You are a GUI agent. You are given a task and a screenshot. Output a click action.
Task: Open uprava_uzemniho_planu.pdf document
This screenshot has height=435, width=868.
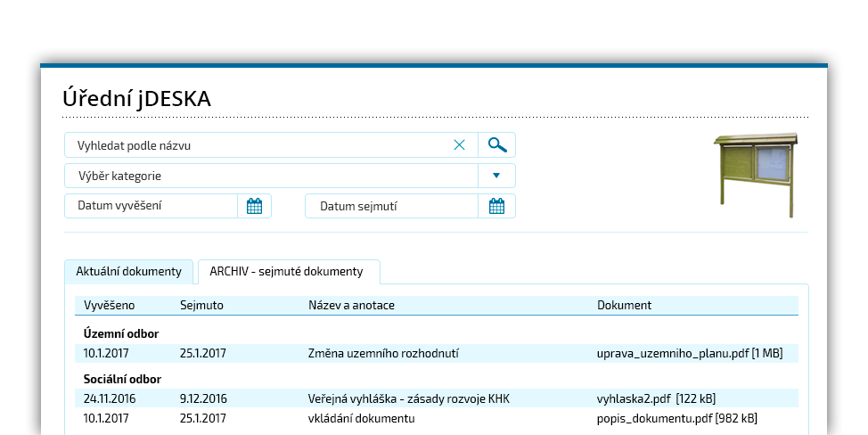pyautogui.click(x=689, y=354)
